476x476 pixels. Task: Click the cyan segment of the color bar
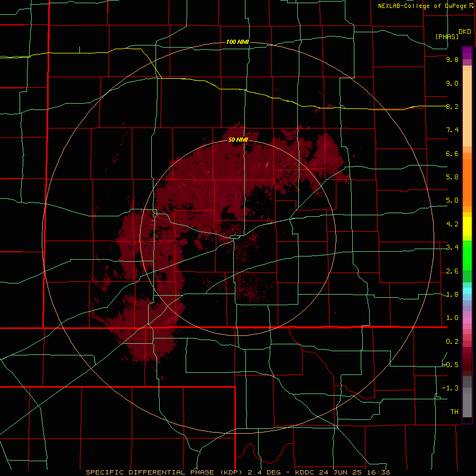(x=467, y=291)
